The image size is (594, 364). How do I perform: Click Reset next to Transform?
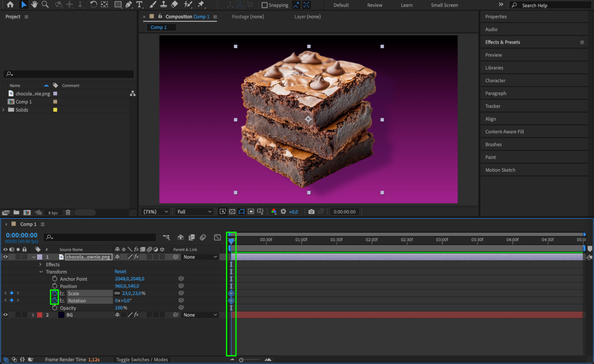tap(120, 271)
